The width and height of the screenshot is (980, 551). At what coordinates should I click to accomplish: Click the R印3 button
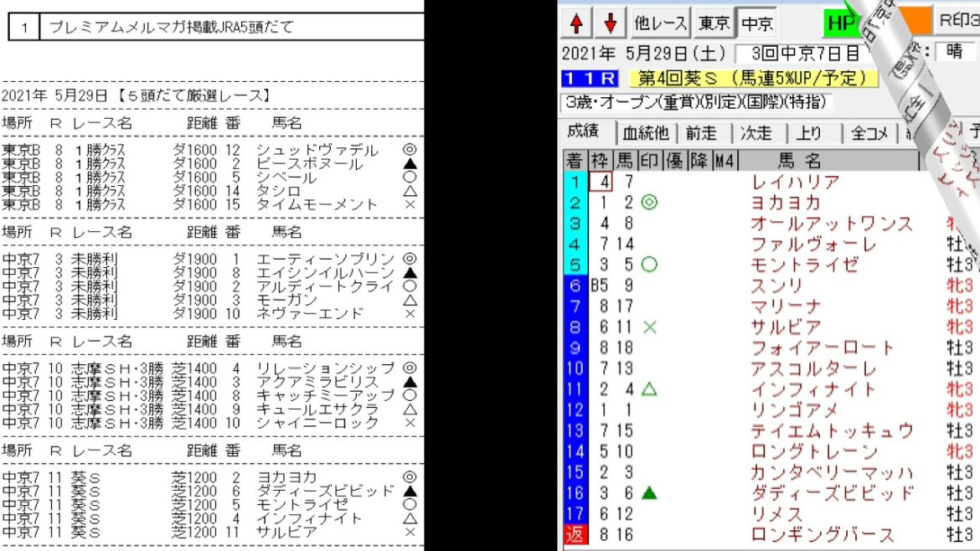[958, 21]
